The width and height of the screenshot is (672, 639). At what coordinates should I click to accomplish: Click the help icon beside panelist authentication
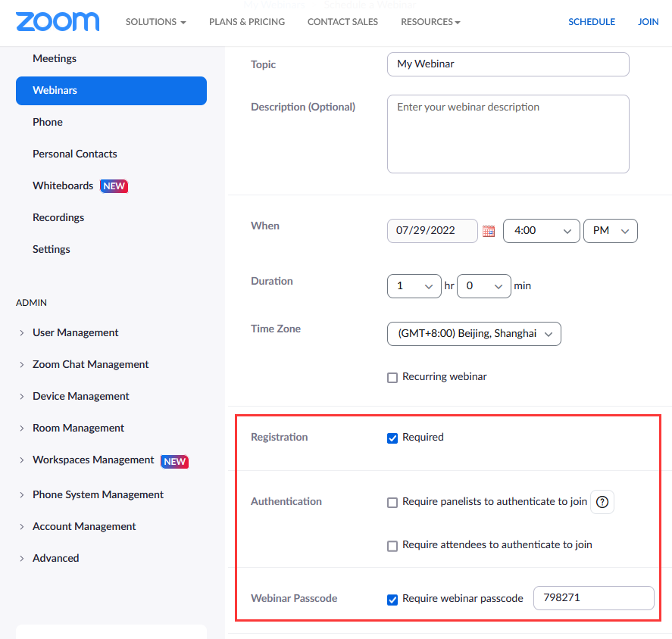pyautogui.click(x=602, y=501)
